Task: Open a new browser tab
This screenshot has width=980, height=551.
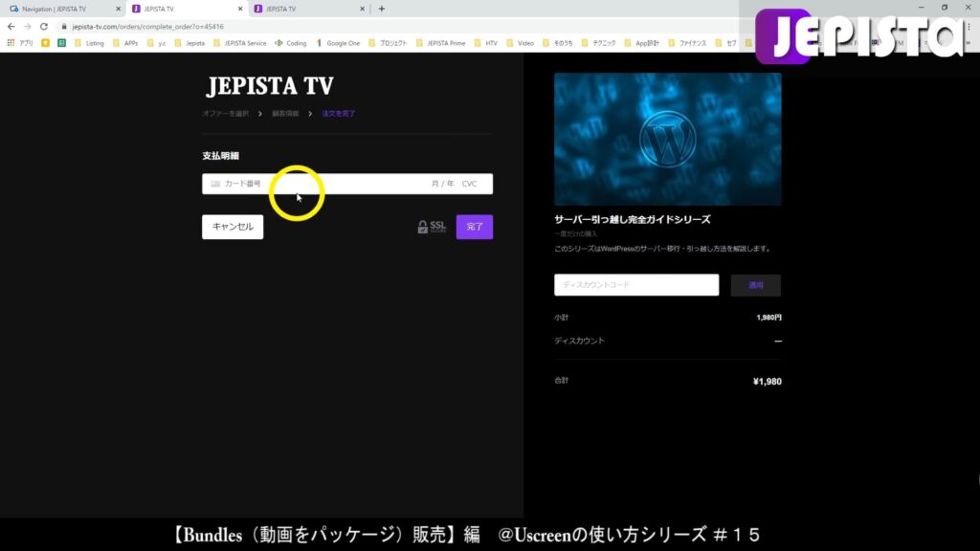Action: [381, 9]
